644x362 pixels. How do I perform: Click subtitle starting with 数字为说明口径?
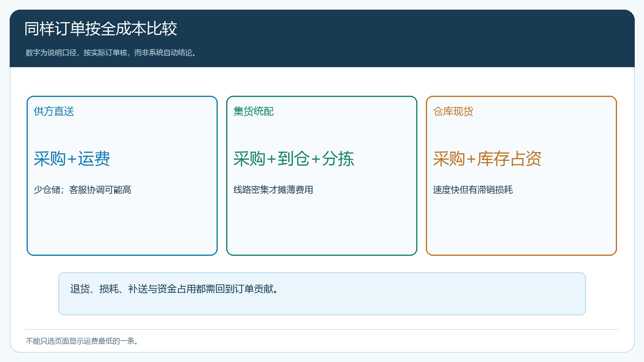(111, 53)
